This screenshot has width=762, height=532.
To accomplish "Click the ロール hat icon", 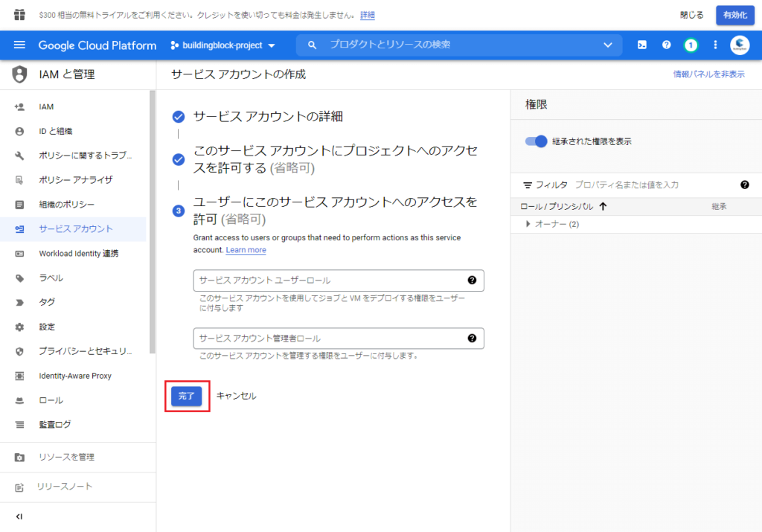I will pos(19,400).
